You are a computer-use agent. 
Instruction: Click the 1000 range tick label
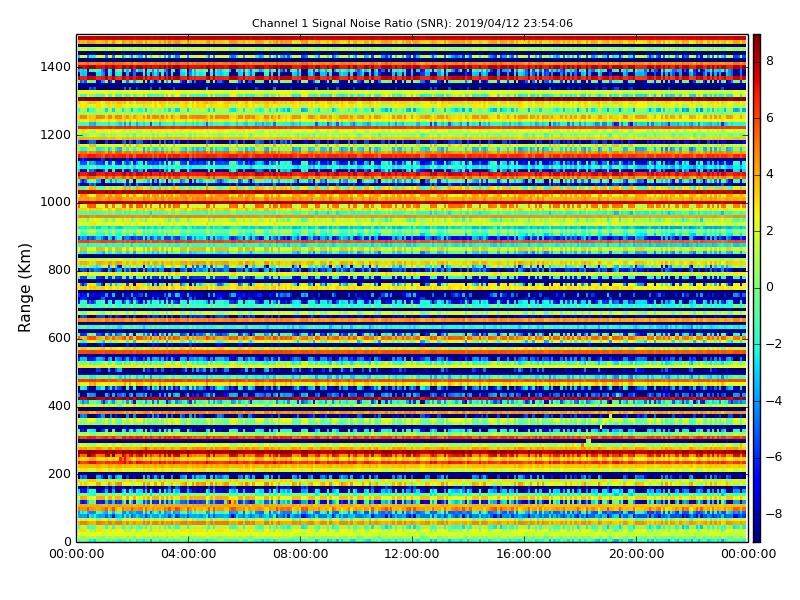(55, 202)
